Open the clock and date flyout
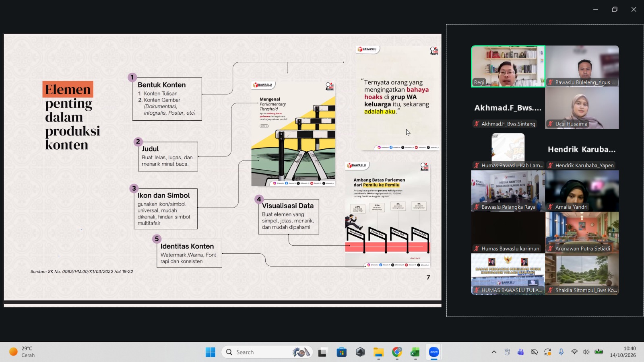 click(623, 352)
